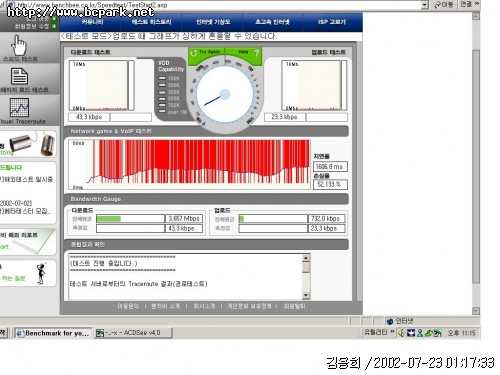Viewport: 500px width, 375px height.
Task: Click the 유틸리티 taskbar toolbar label
Action: pos(375,332)
